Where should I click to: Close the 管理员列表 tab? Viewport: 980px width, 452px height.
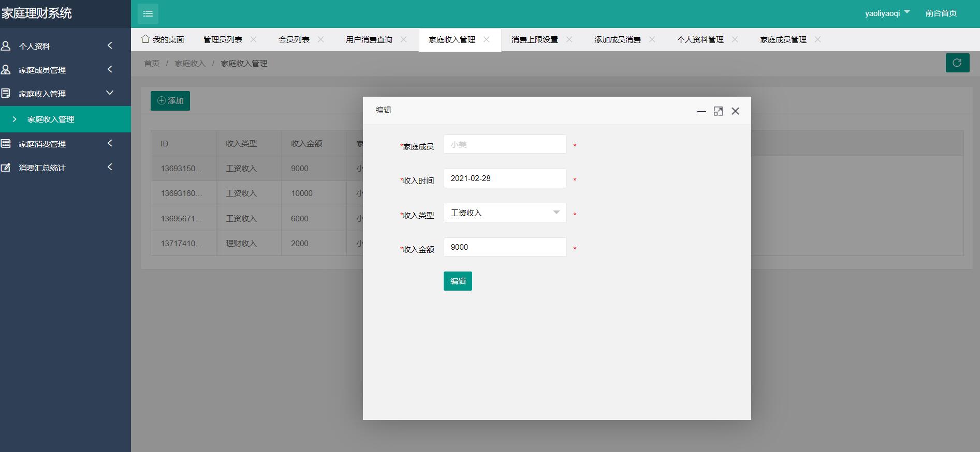tap(254, 39)
